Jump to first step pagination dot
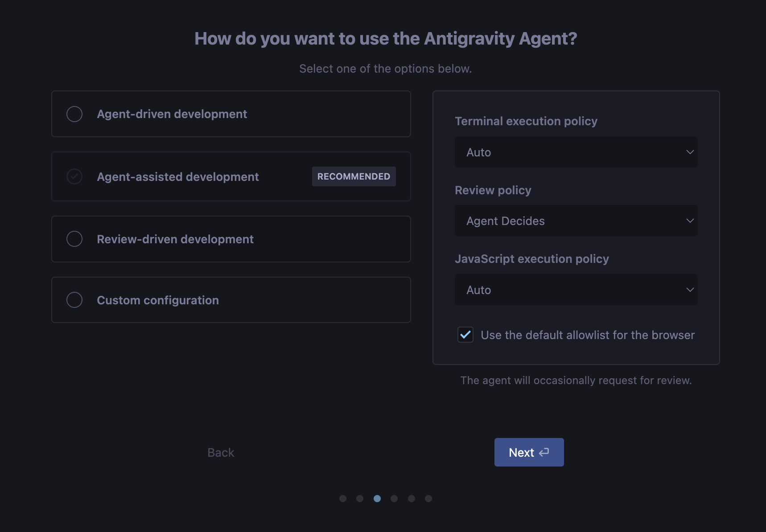The height and width of the screenshot is (532, 766). tap(343, 499)
